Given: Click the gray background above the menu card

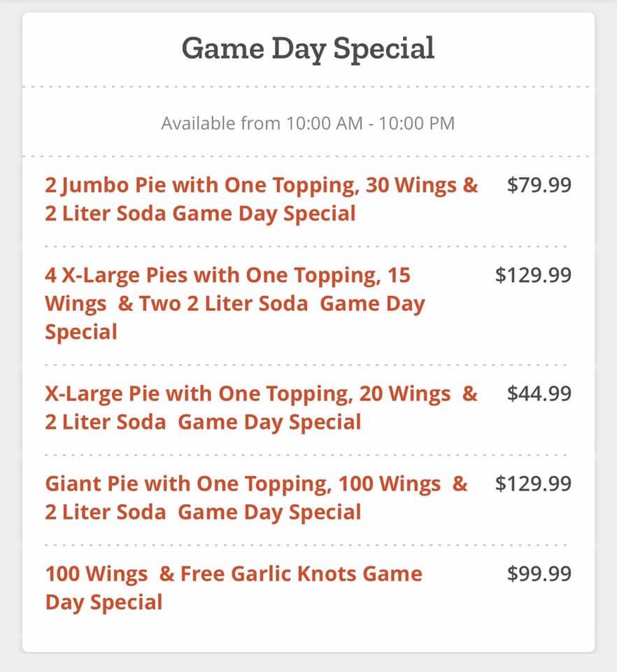Looking at the screenshot, I should click(x=308, y=6).
